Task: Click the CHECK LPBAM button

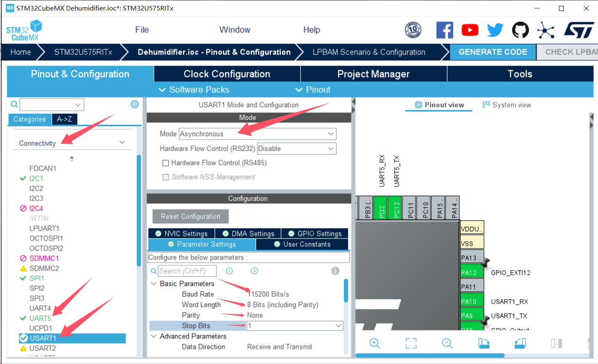Action: tap(568, 52)
